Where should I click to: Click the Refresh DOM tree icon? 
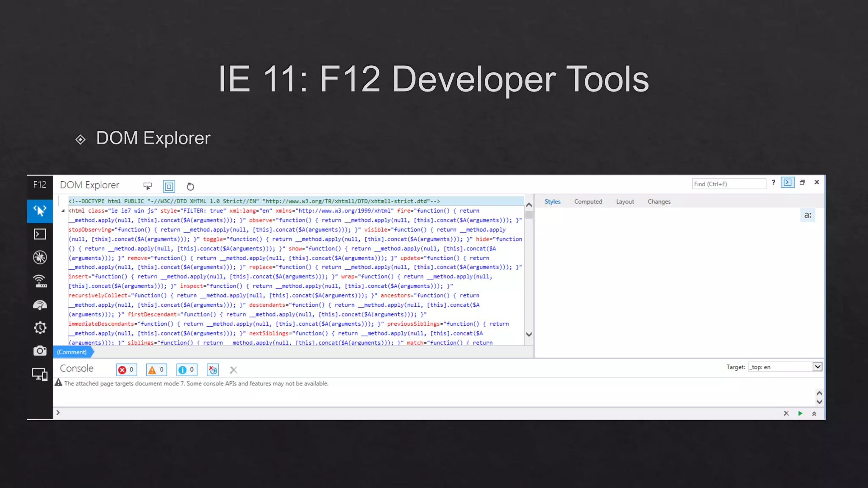tap(190, 186)
